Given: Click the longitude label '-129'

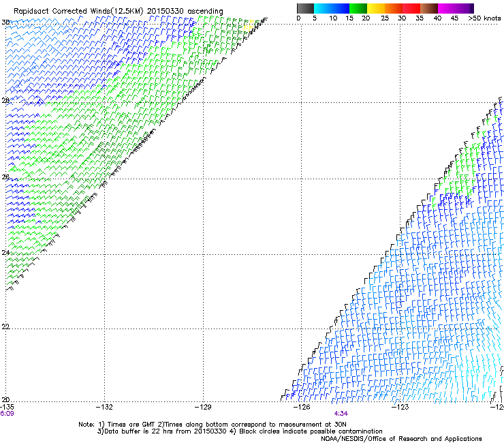Looking at the screenshot, I should (x=203, y=407).
